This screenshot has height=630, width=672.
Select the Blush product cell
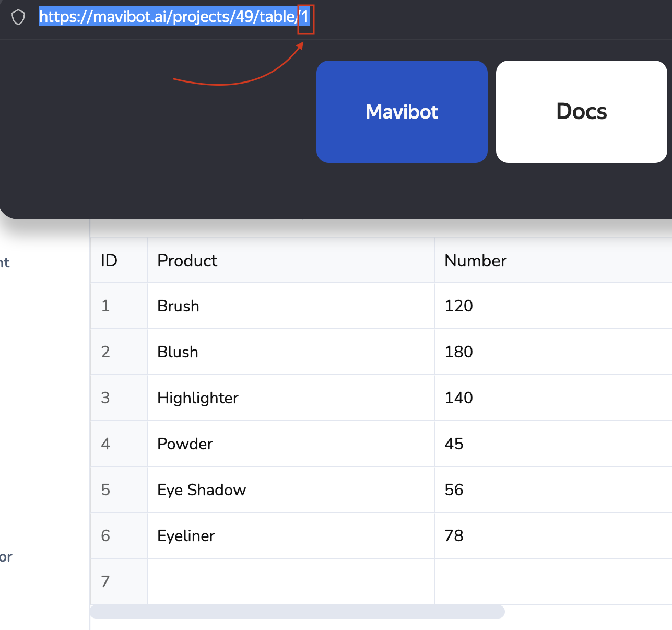(178, 352)
